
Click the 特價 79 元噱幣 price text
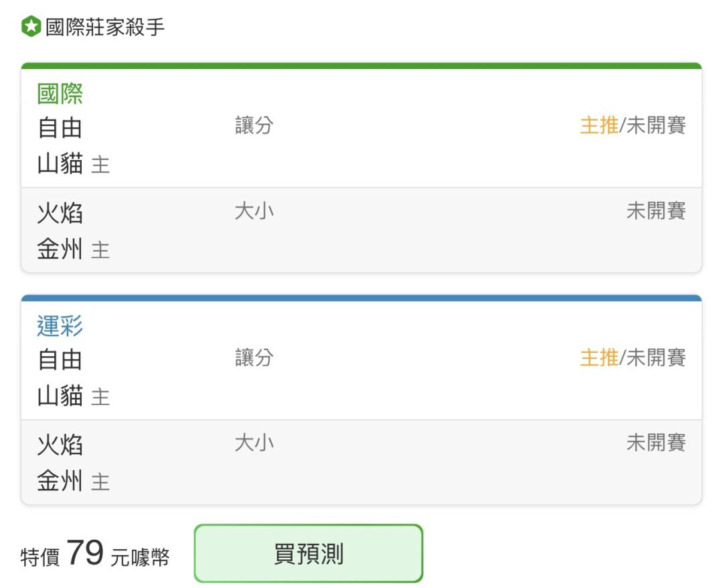click(x=95, y=553)
